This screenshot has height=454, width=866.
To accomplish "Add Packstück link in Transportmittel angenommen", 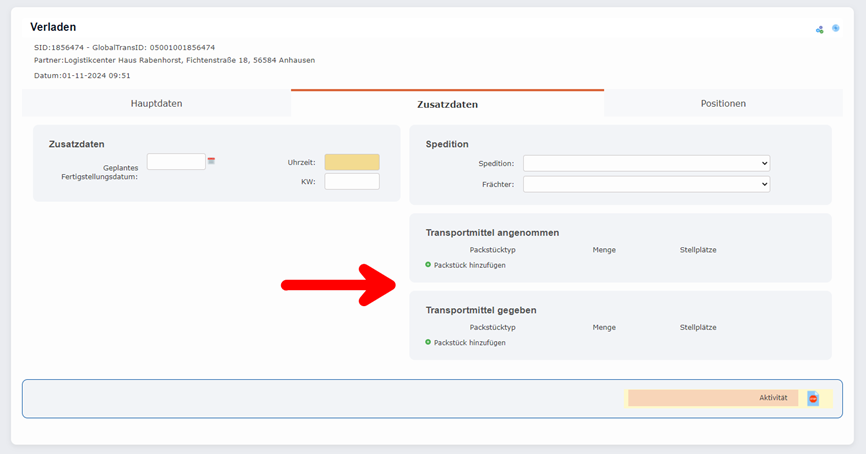I will point(469,265).
